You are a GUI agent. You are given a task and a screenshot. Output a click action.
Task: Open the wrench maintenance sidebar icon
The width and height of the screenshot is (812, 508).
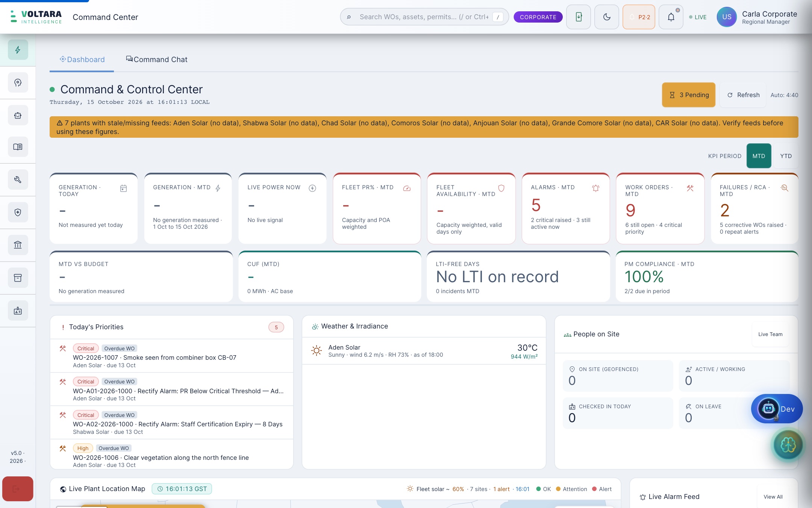click(18, 179)
